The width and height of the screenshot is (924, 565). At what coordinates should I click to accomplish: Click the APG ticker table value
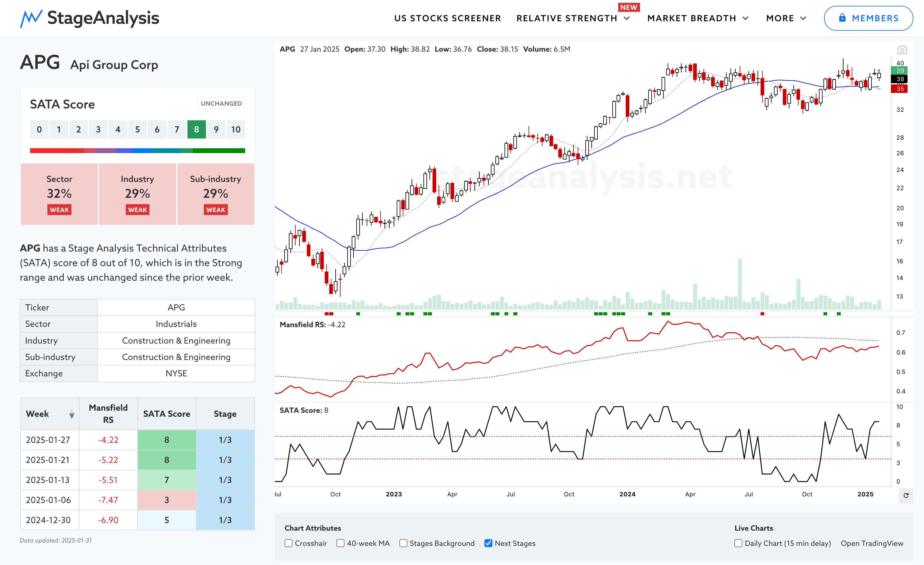(176, 307)
